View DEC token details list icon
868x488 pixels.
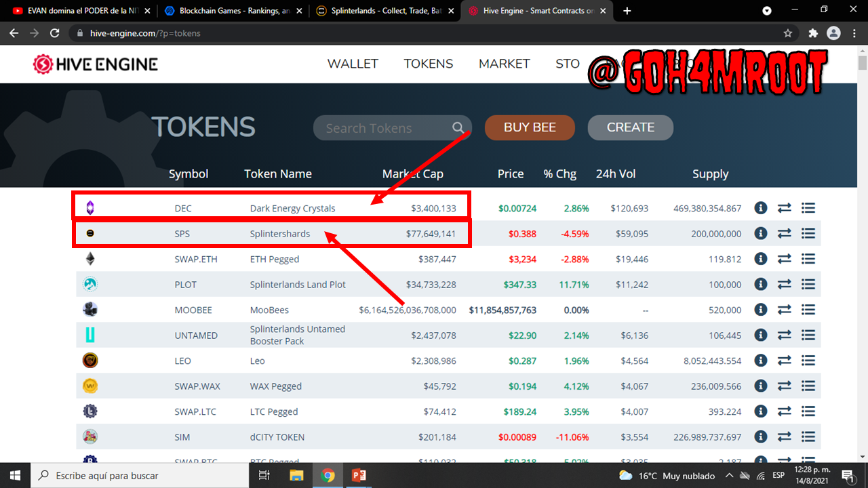point(808,208)
